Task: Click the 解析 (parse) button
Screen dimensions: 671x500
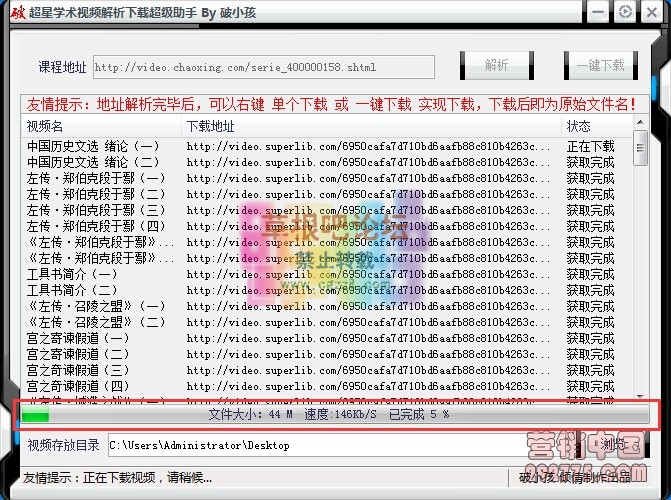Action: click(x=497, y=65)
